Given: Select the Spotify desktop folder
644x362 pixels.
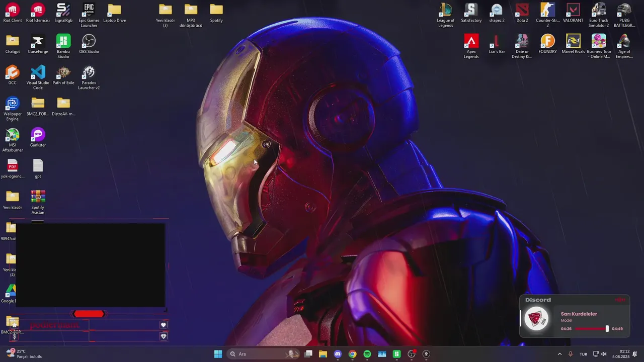Looking at the screenshot, I should [216, 13].
